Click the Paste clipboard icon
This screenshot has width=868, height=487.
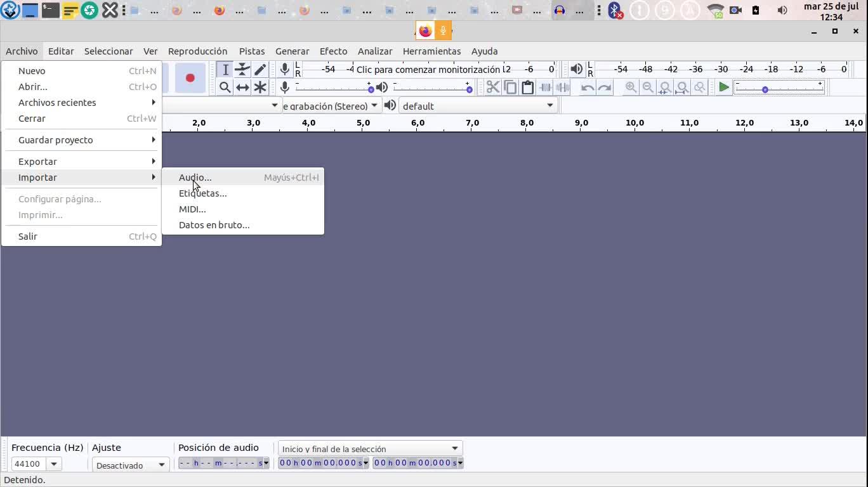527,88
